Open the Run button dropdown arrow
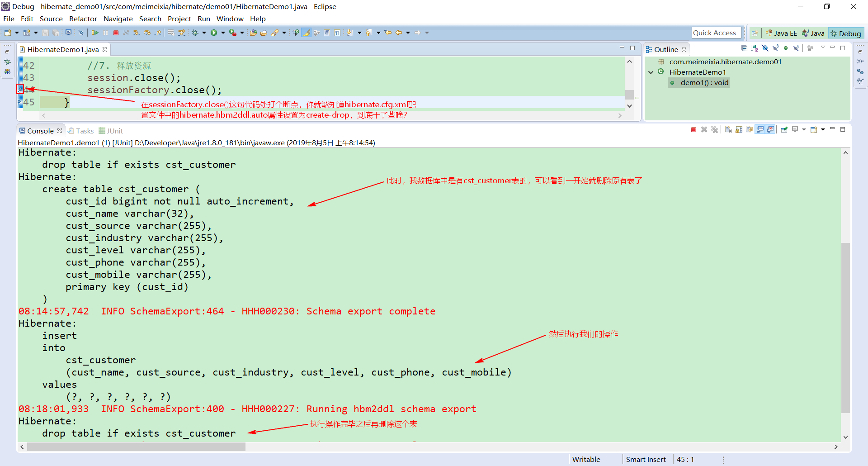The height and width of the screenshot is (466, 868). tap(222, 33)
